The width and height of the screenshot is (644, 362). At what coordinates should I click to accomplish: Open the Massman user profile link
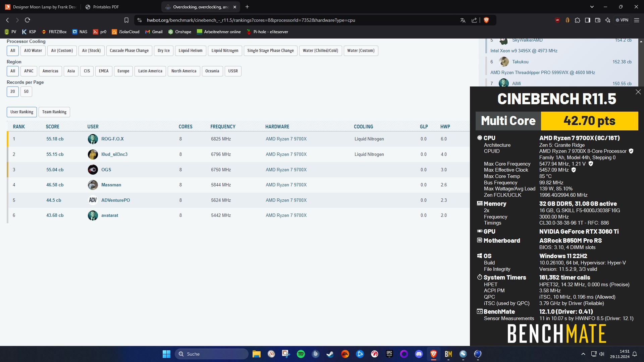[111, 185]
